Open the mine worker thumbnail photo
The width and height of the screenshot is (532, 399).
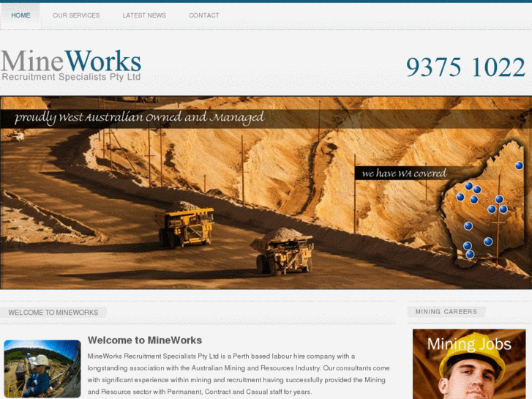[42, 368]
